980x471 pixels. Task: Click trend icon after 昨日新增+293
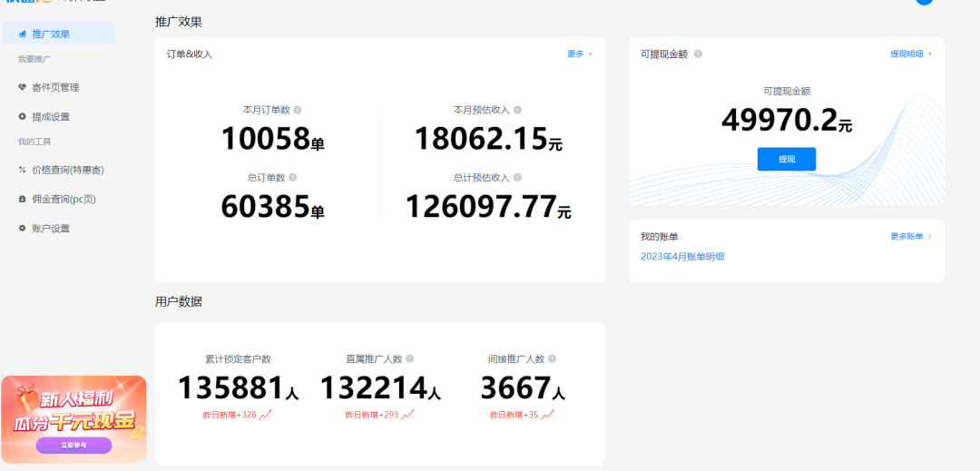(408, 414)
